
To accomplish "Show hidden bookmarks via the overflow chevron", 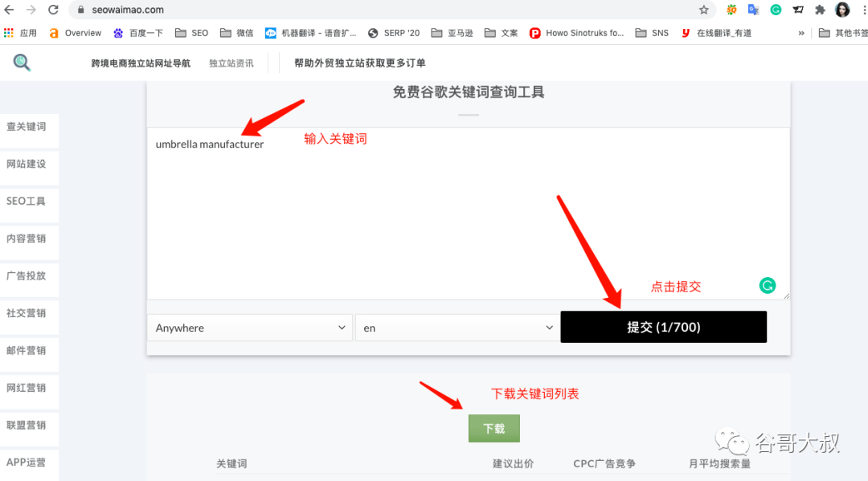I will [x=801, y=33].
